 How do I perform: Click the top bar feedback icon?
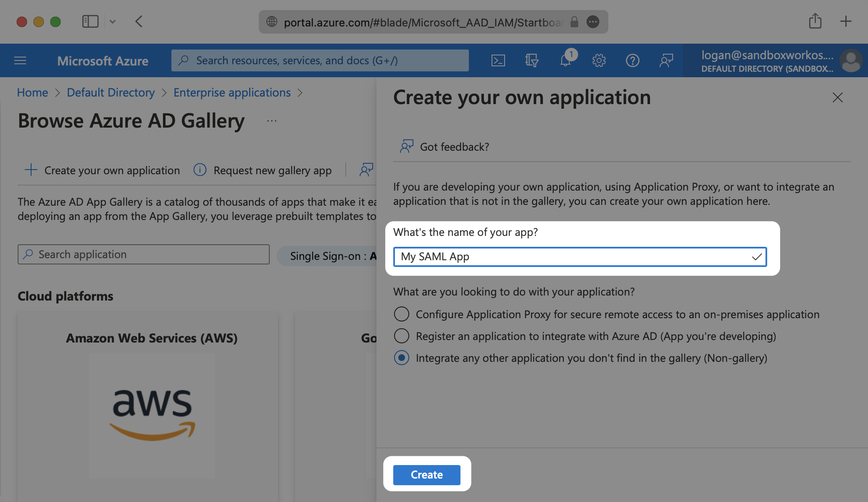[666, 60]
